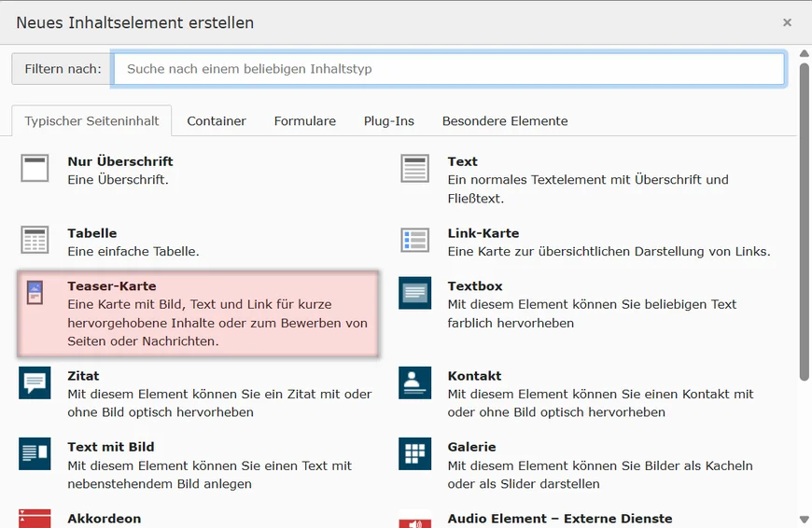Select the Zitat speech bubble icon

click(35, 383)
